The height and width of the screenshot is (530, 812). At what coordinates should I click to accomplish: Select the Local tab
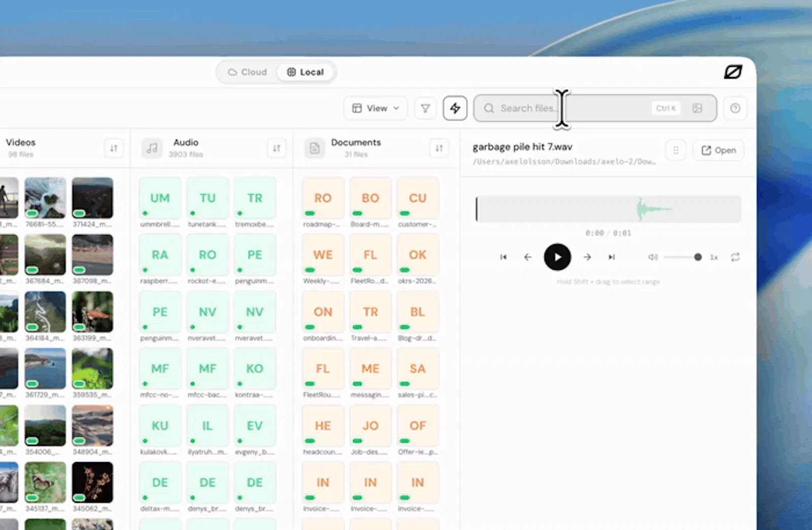tap(306, 72)
